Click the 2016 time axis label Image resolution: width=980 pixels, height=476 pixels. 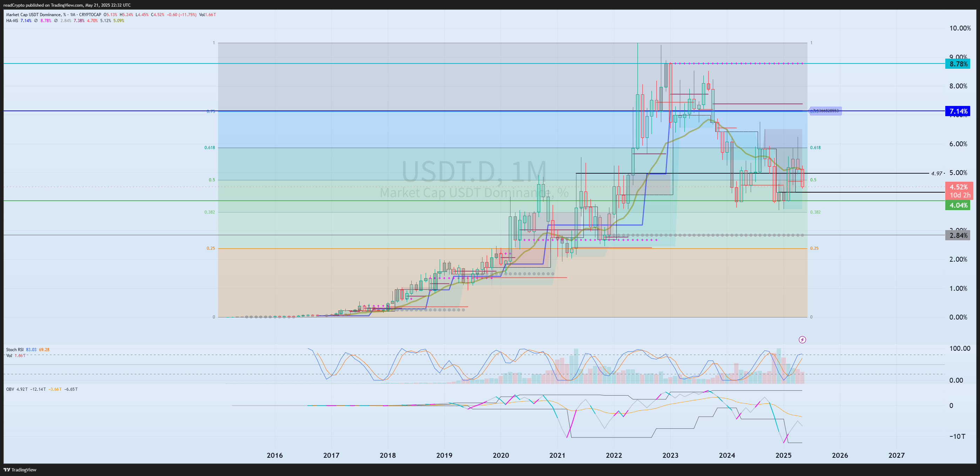(x=275, y=455)
